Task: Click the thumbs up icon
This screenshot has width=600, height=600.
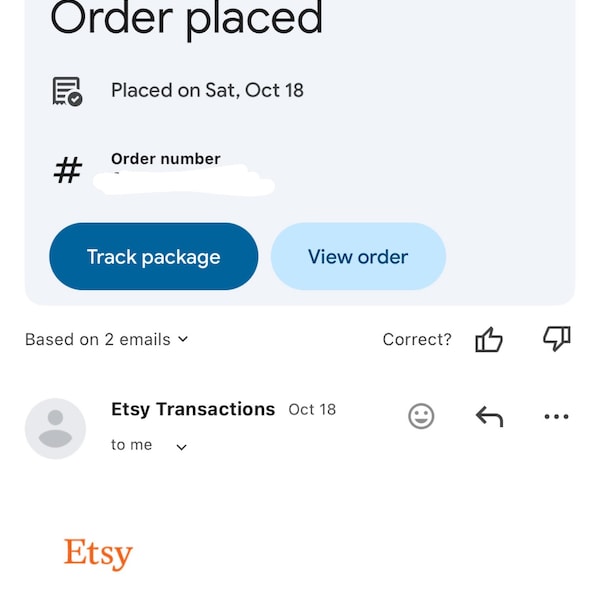Action: (489, 339)
